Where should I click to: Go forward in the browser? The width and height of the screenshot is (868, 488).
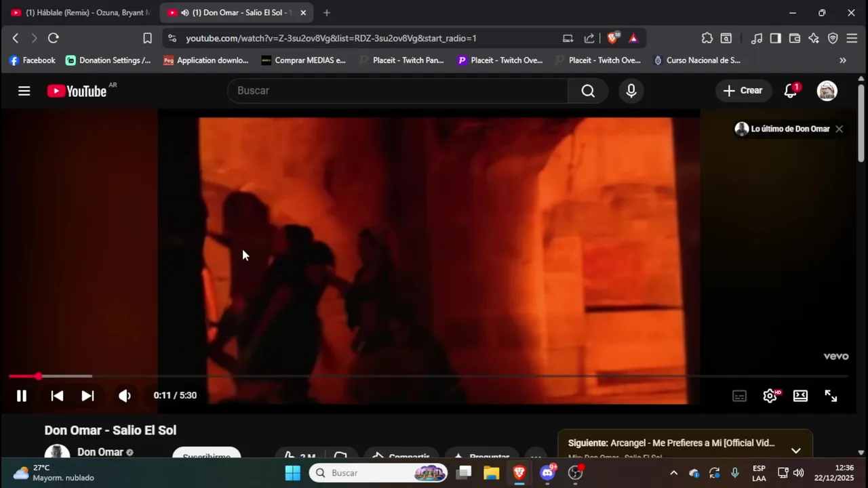(34, 39)
